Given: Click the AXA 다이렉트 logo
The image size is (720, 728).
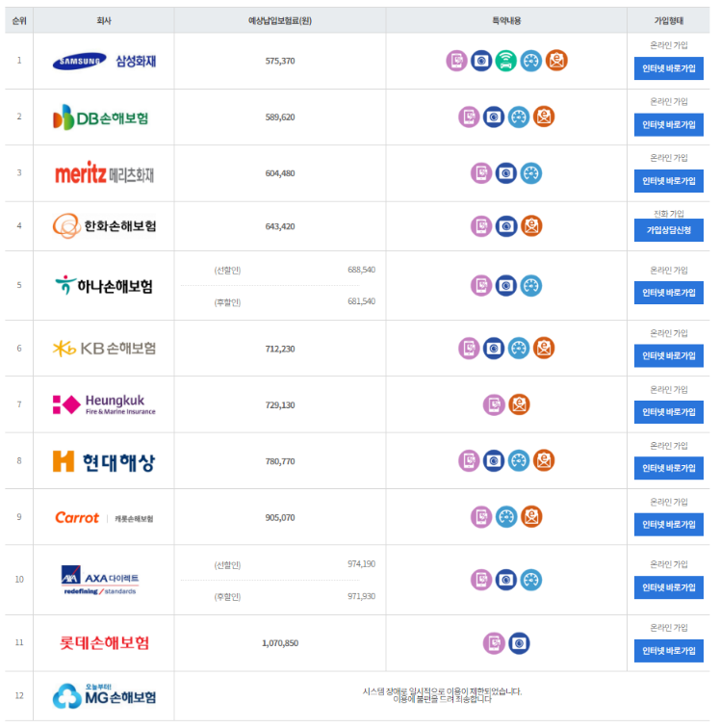Looking at the screenshot, I should [100, 580].
